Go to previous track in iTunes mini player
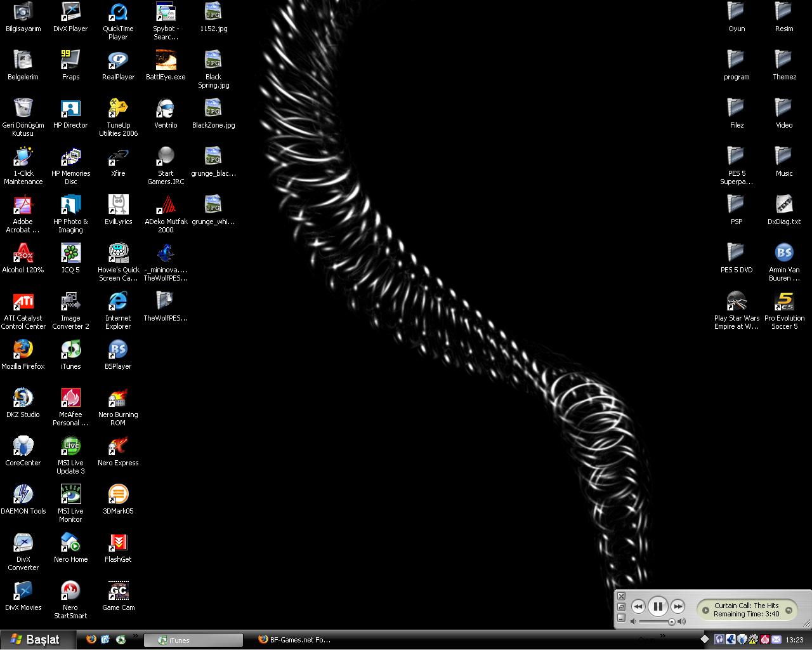 coord(638,607)
